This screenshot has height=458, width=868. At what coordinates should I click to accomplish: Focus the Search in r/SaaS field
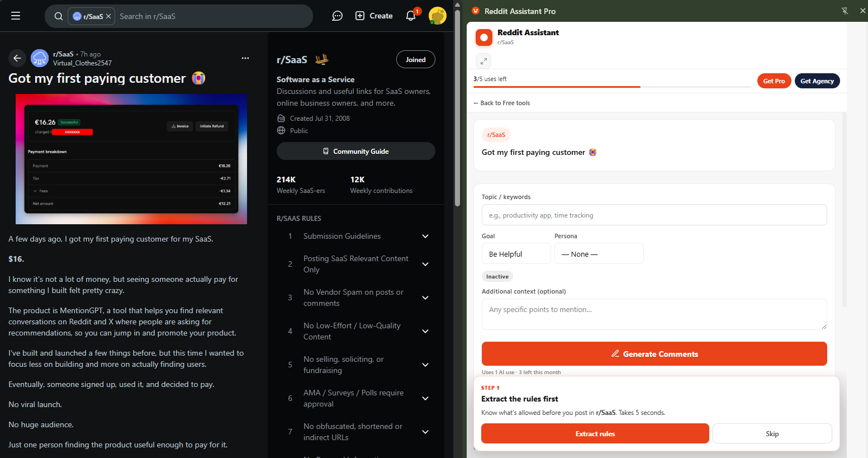coord(212,16)
